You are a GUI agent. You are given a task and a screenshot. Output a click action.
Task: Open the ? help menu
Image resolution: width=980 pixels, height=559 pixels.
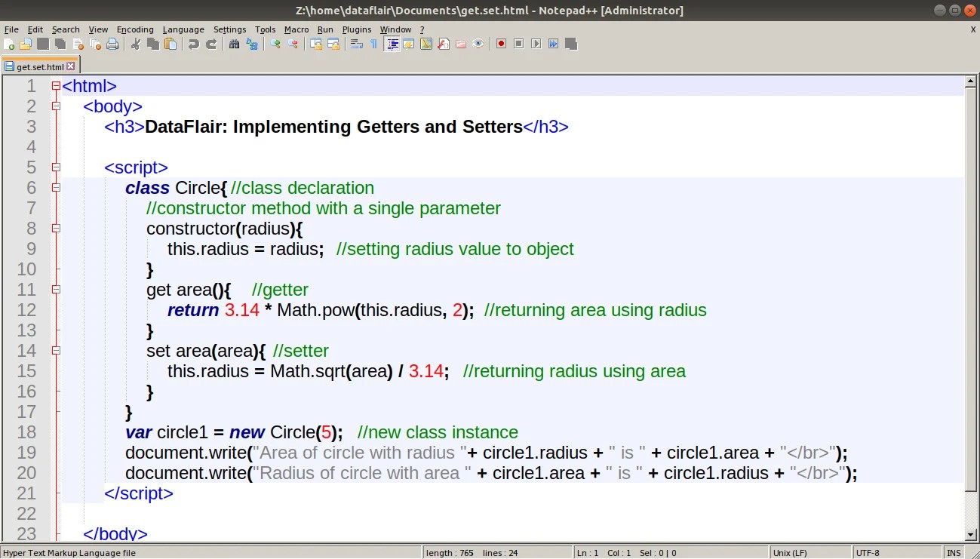pyautogui.click(x=422, y=29)
